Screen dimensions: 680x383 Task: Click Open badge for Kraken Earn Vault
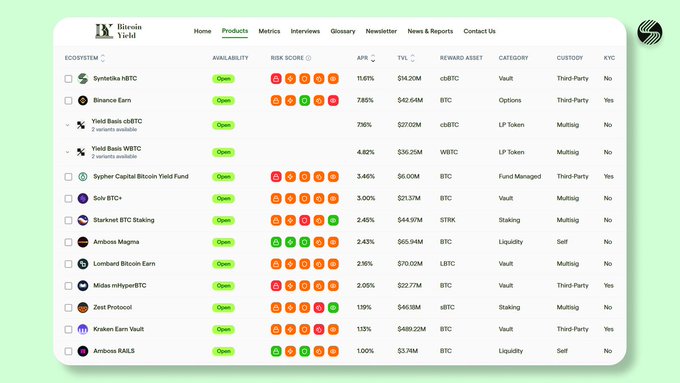click(223, 329)
